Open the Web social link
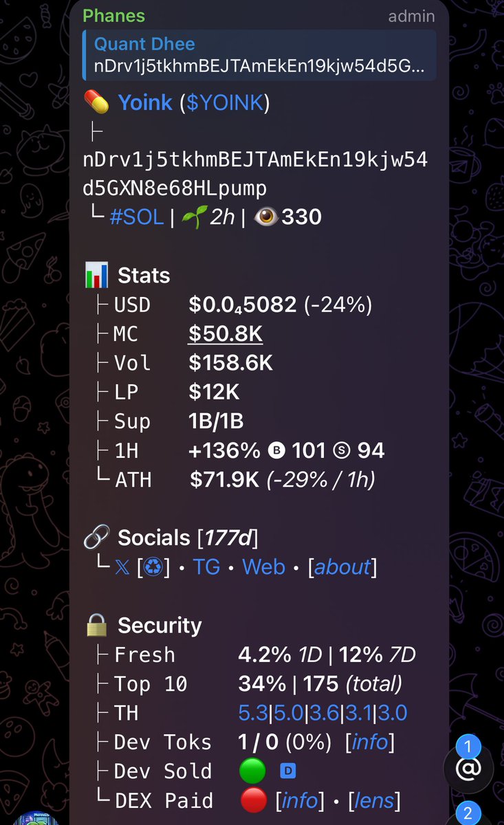Viewport: 504px width, 825px height. click(x=263, y=567)
